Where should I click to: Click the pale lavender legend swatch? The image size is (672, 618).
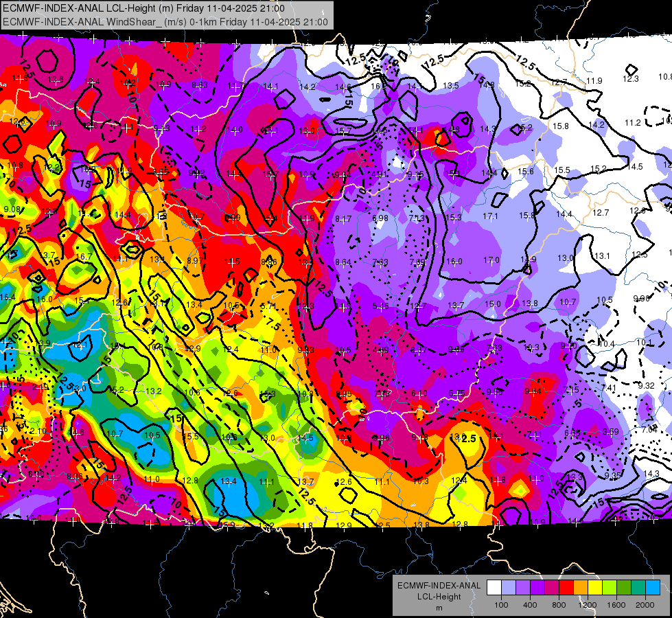(509, 588)
